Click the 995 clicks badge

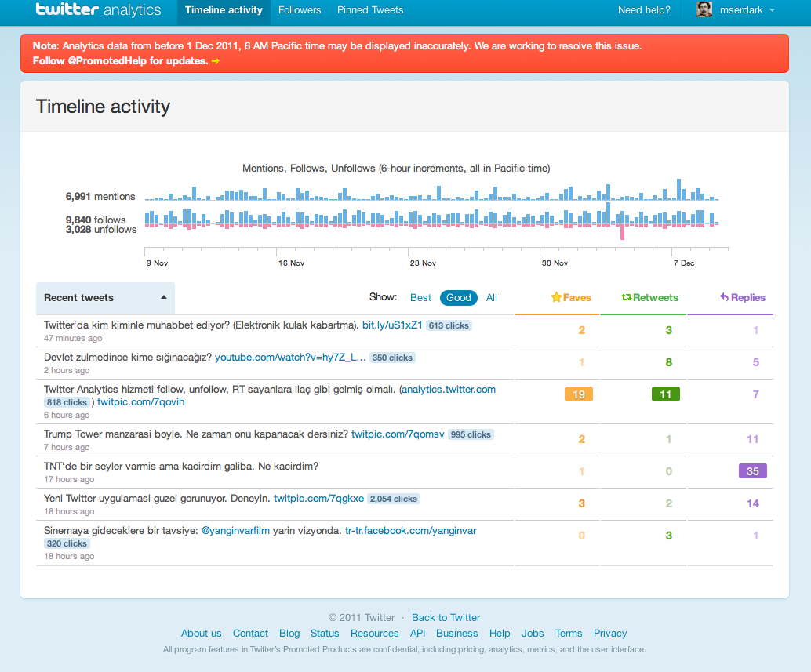(471, 434)
